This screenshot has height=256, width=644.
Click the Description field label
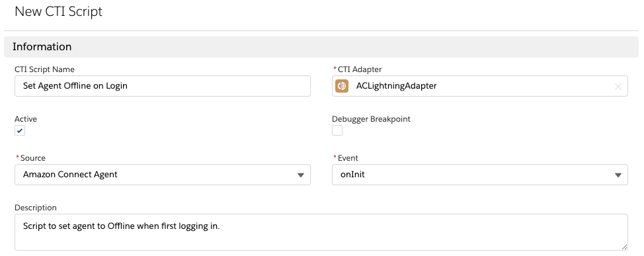36,208
